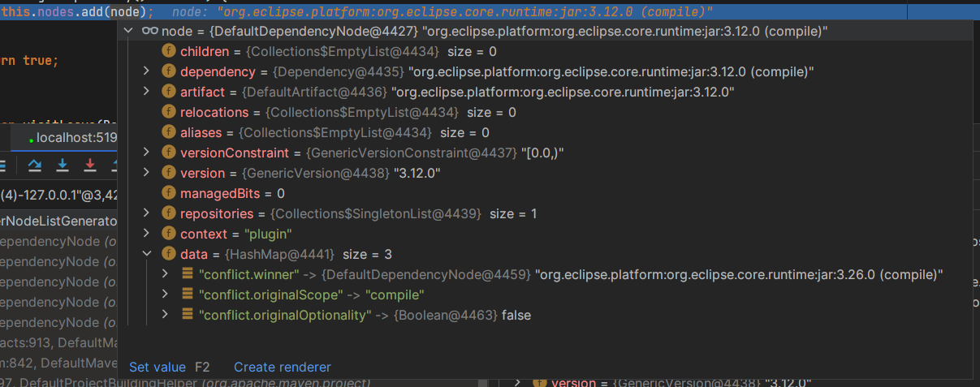Click the "[0.0,)" version constraint value

pos(542,153)
